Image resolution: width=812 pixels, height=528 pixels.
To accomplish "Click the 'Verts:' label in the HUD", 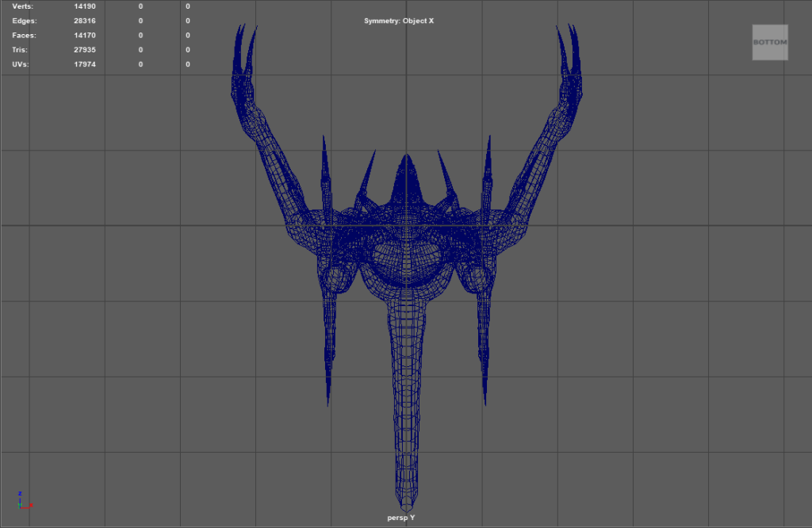I will tap(24, 6).
